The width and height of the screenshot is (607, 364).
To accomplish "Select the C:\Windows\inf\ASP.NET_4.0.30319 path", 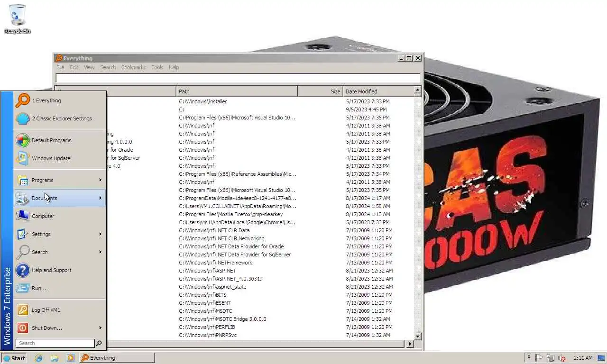I will 221,279.
